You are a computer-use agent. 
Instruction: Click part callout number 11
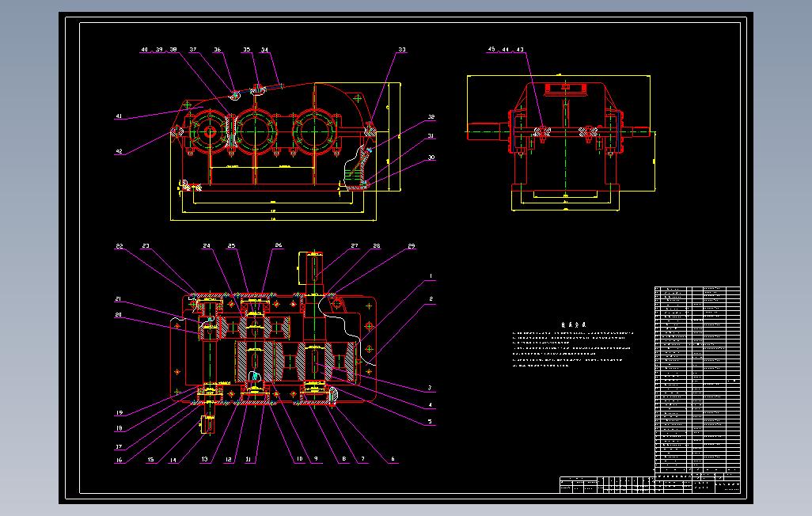248,459
